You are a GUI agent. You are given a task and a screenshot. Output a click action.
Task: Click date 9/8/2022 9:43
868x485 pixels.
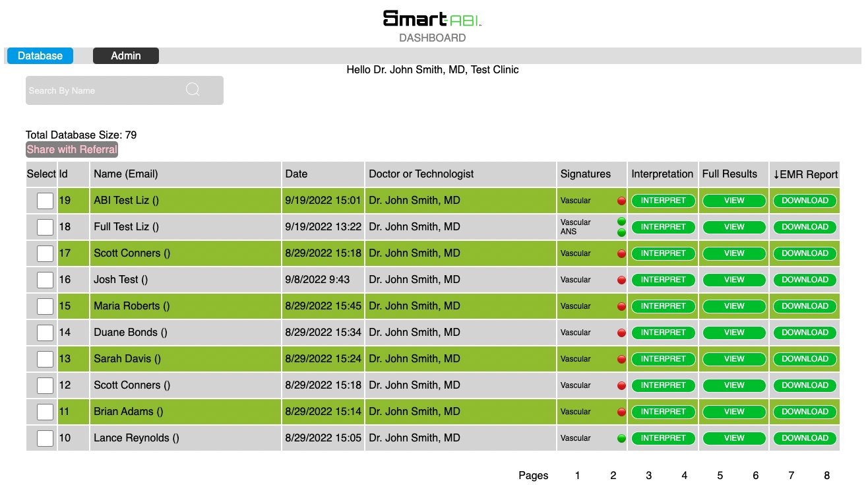point(317,280)
